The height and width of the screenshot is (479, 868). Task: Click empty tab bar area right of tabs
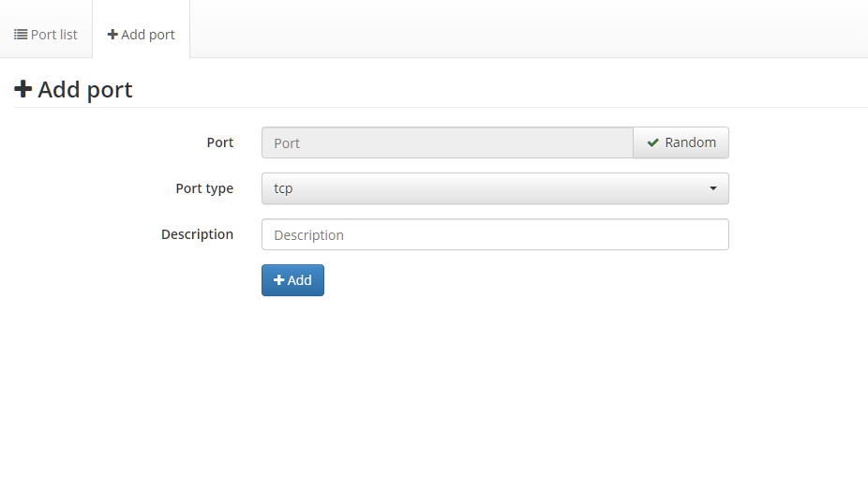click(525, 29)
